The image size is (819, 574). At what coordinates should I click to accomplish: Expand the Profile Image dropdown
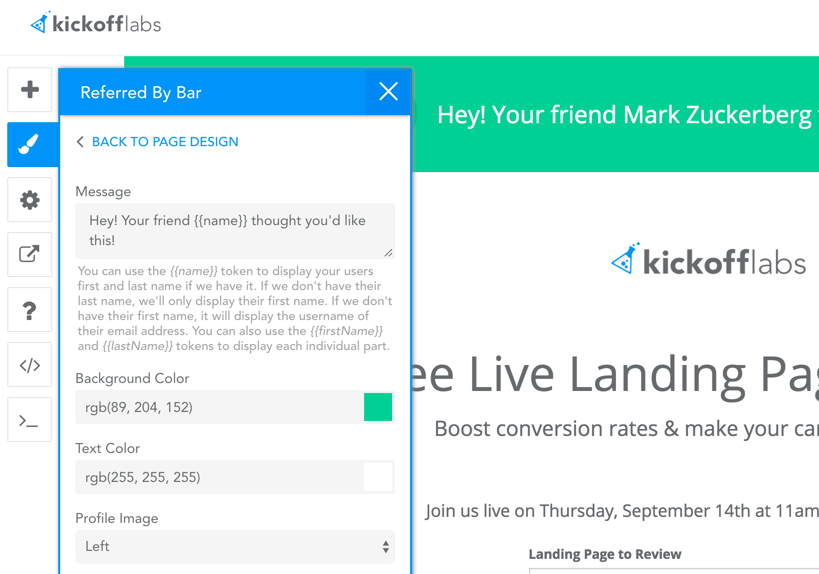click(x=234, y=547)
